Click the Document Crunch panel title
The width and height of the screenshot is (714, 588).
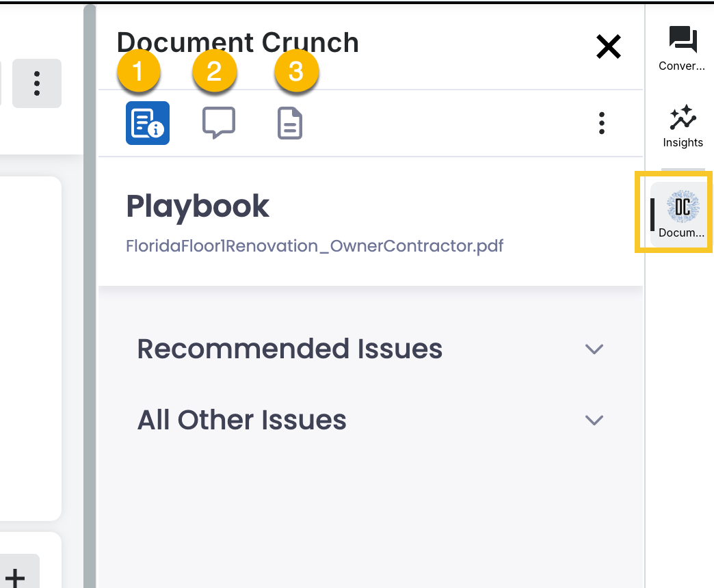[x=238, y=42]
